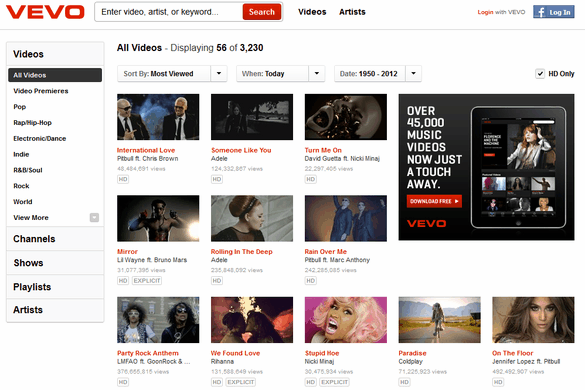Open the When: Today dropdown arrow
The image size is (585, 390).
click(317, 74)
